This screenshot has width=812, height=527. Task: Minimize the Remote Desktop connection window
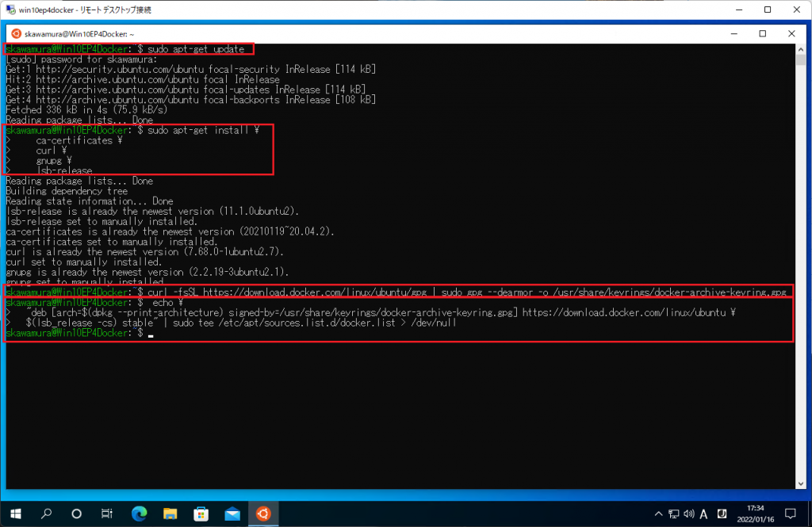[x=739, y=10]
